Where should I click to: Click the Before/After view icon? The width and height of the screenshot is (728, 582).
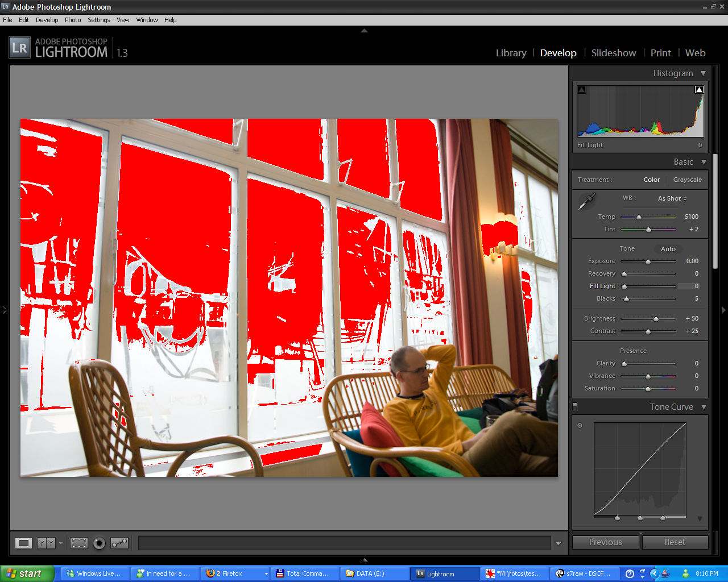click(x=46, y=543)
